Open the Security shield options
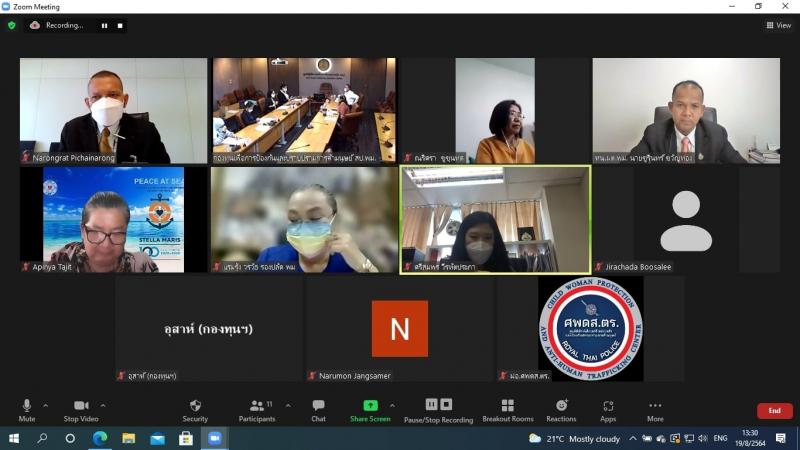Image resolution: width=800 pixels, height=450 pixels. (195, 411)
